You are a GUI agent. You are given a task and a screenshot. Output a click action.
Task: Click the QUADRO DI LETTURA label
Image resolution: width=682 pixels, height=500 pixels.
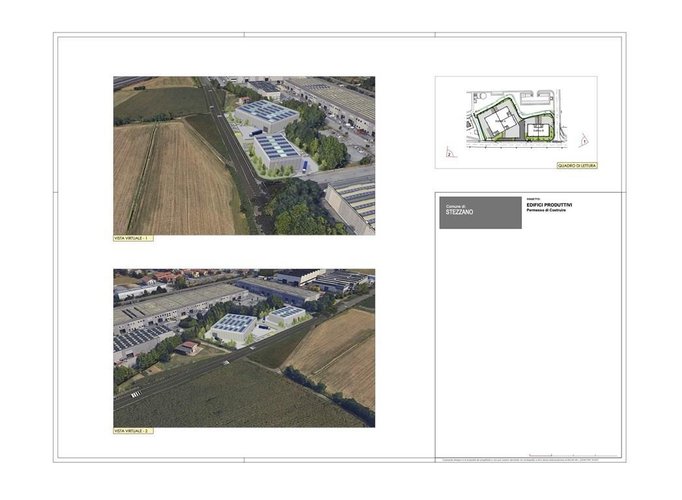575,165
